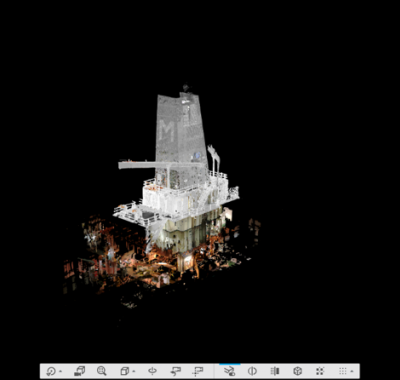Toggle the vertical bars slice icon
This screenshot has width=400, height=380.
point(275,371)
